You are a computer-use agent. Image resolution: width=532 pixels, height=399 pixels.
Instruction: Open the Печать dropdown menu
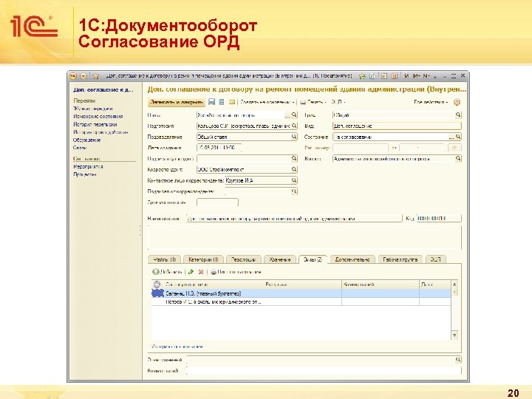click(x=313, y=102)
